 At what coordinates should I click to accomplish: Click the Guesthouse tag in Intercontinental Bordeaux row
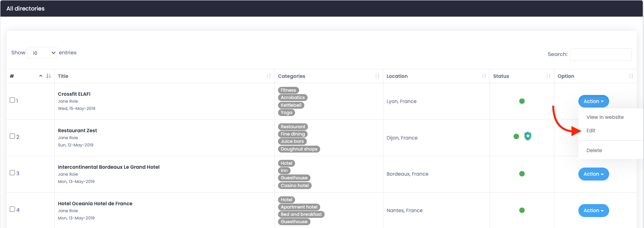[294, 178]
